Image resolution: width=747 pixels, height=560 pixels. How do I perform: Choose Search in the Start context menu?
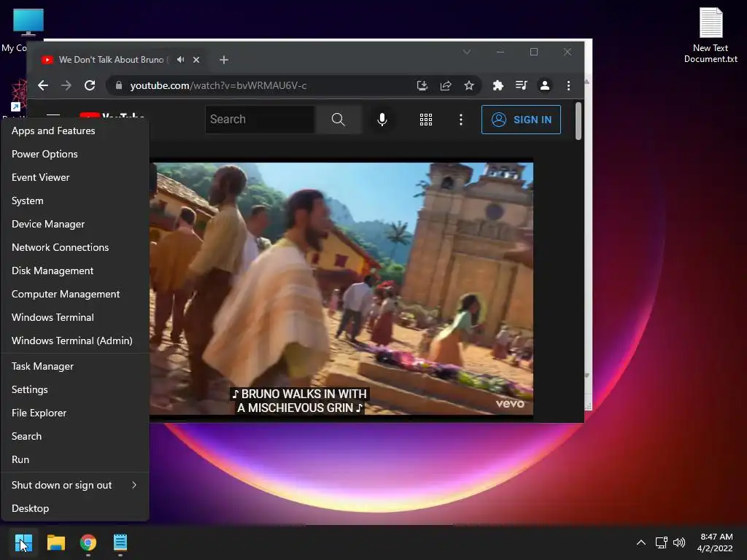pos(75,436)
